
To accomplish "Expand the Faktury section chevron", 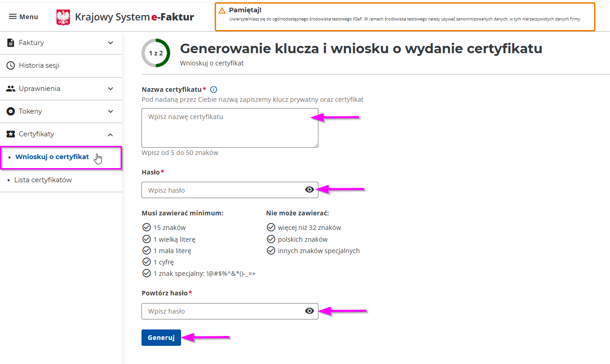I will [111, 43].
